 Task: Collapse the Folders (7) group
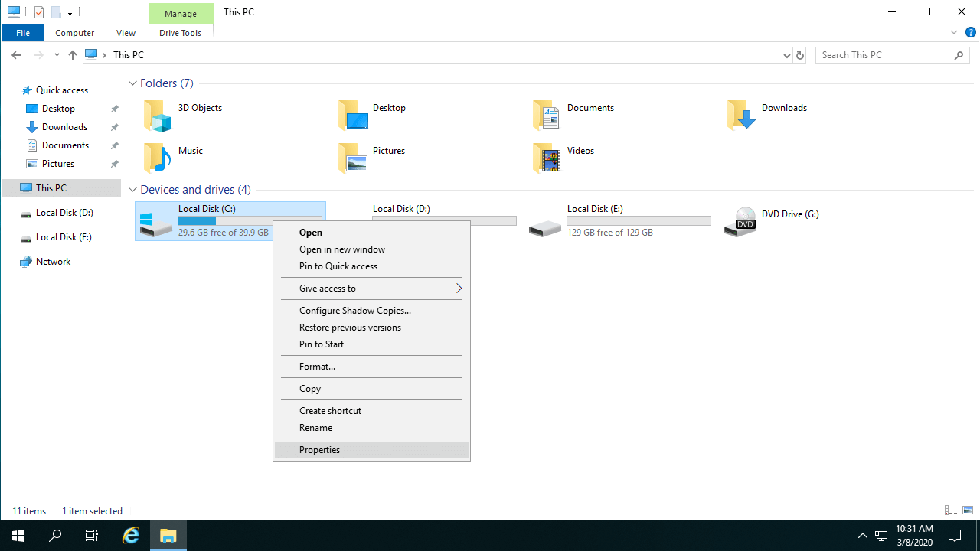click(x=133, y=83)
